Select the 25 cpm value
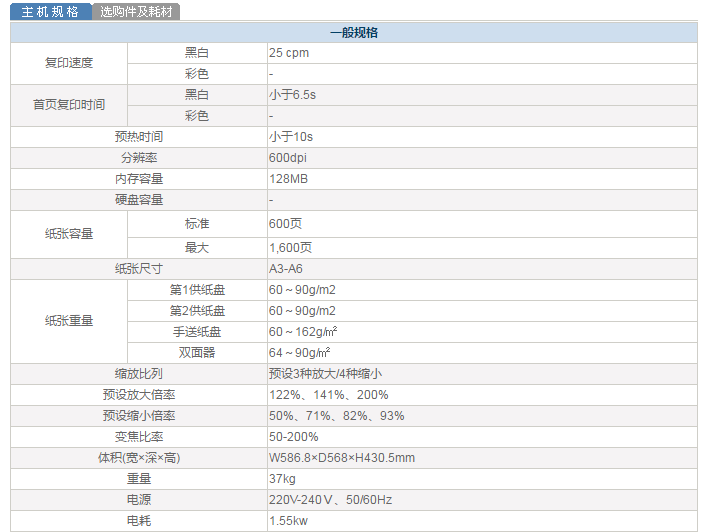Screen dimensions: 710x532 289,53
